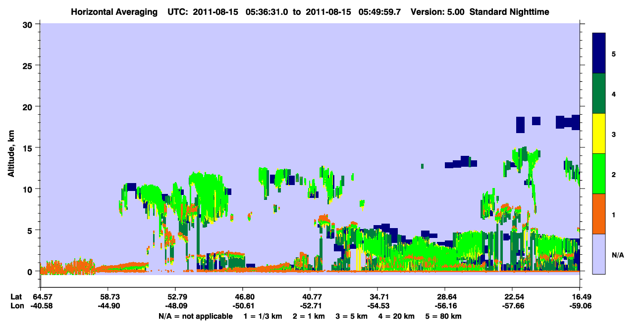Click the altitude tick label 15
The height and width of the screenshot is (330, 644).
tap(29, 148)
